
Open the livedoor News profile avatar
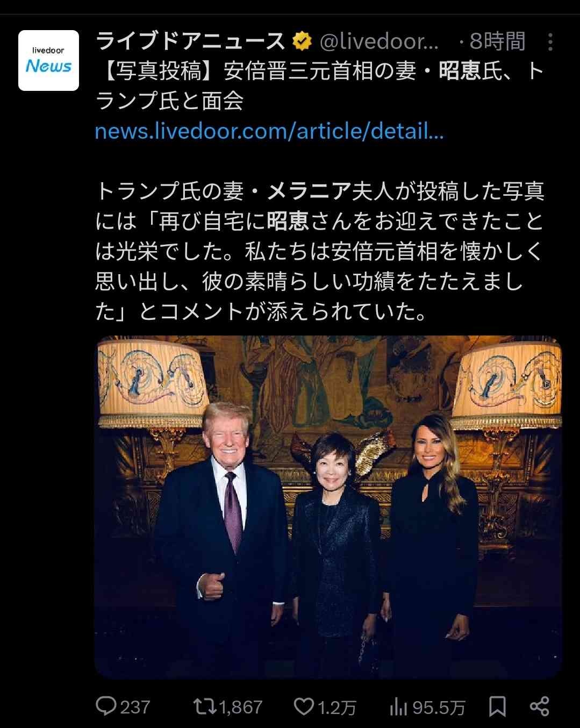pos(48,60)
